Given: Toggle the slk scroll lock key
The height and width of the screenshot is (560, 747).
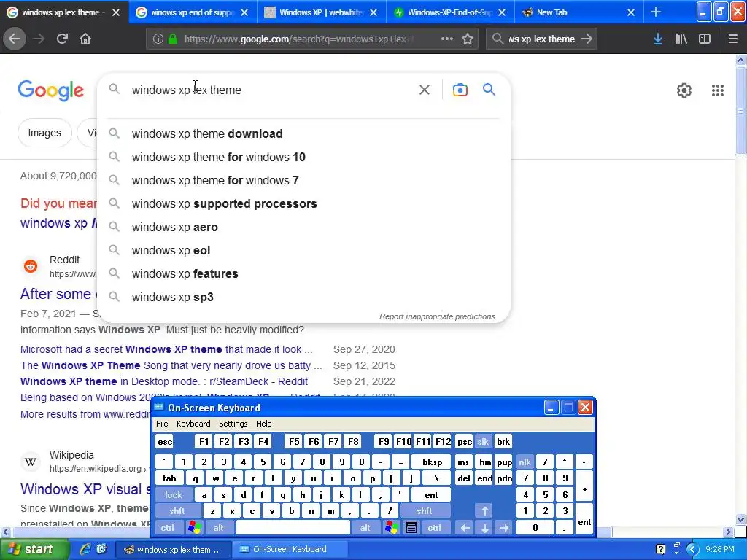Looking at the screenshot, I should point(483,442).
